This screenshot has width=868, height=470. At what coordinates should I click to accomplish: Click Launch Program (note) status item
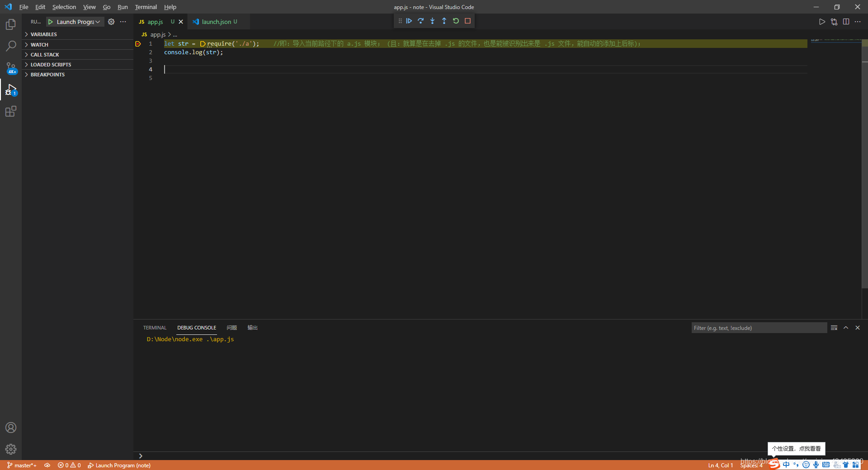[119, 465]
